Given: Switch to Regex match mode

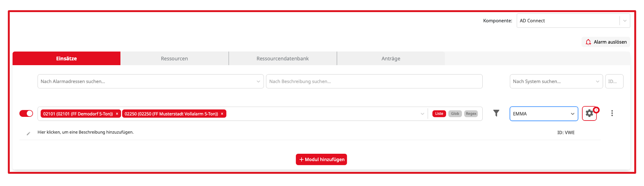Looking at the screenshot, I should coord(471,114).
